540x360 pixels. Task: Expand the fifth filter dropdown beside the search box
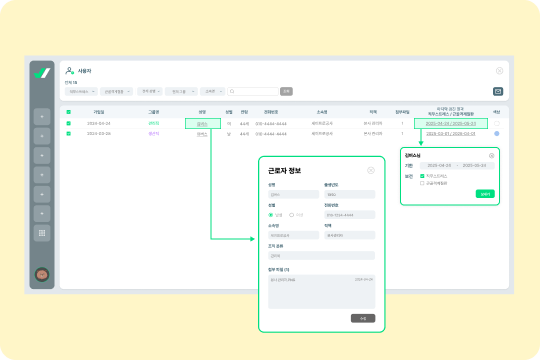(x=212, y=91)
